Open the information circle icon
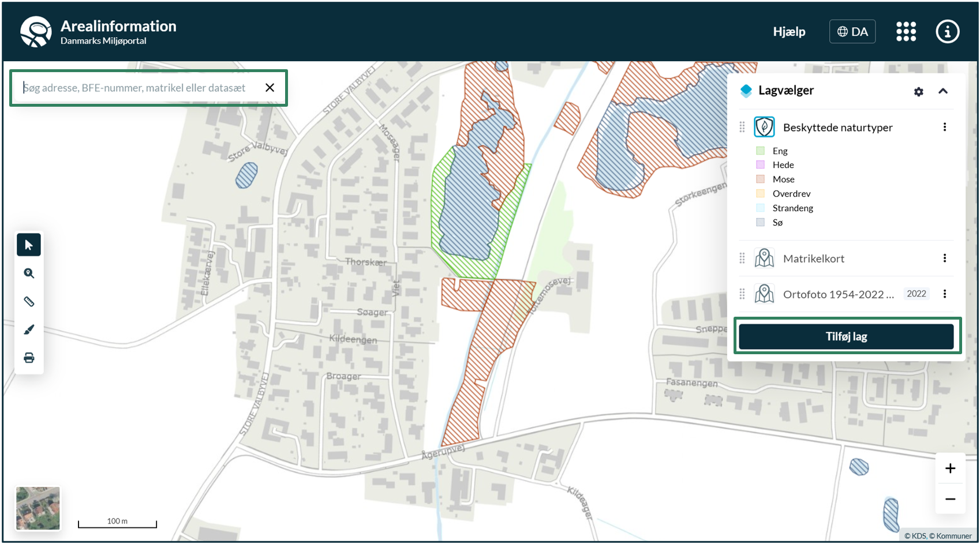980x544 pixels. click(x=947, y=32)
